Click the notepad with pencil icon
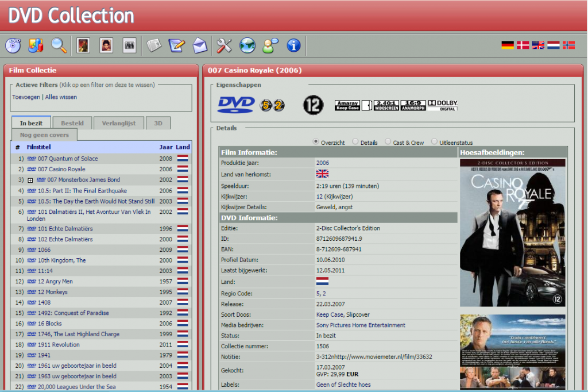This screenshot has width=588, height=392. tap(176, 45)
